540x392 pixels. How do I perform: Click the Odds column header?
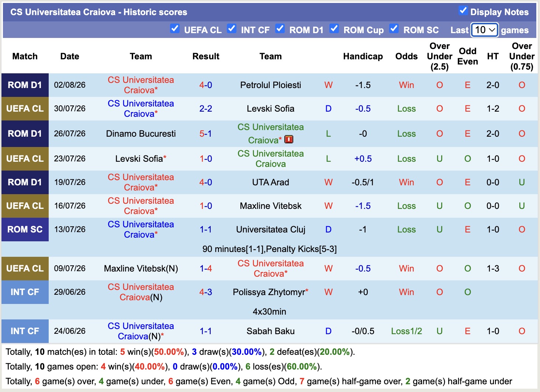(406, 56)
